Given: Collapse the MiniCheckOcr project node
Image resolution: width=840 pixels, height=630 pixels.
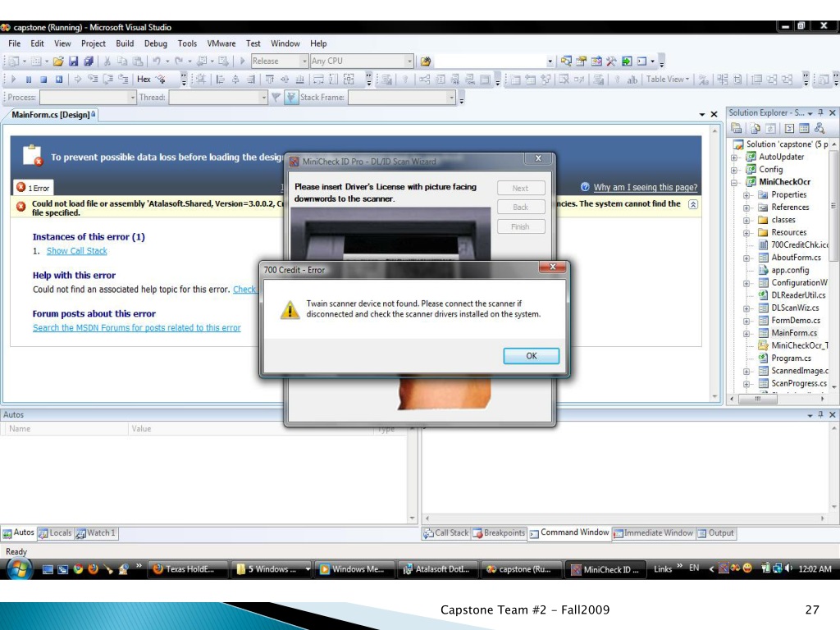Looking at the screenshot, I should point(734,183).
